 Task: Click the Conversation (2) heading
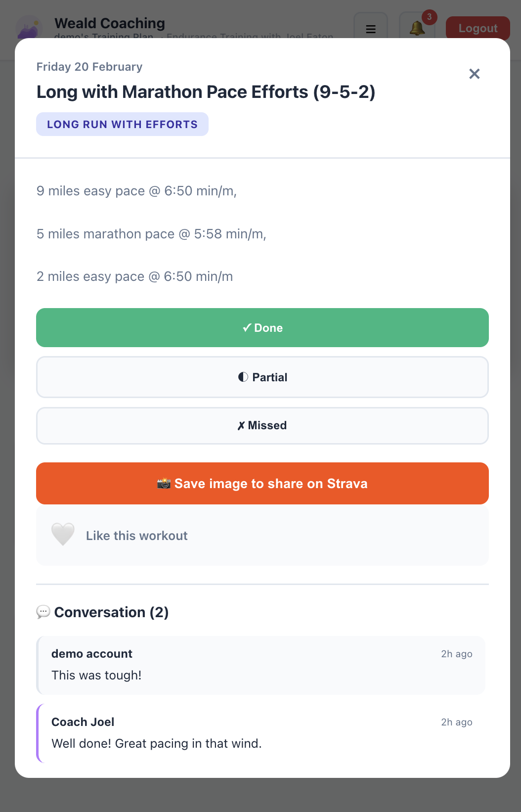click(111, 612)
